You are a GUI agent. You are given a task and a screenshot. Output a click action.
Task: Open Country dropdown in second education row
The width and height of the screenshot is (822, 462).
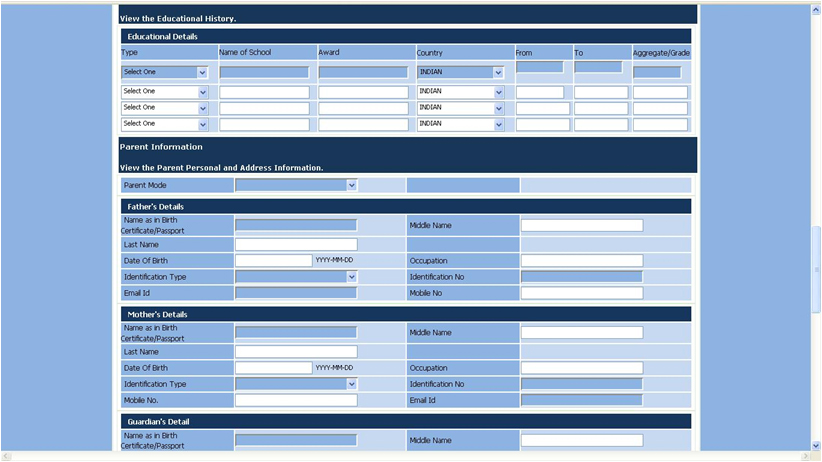tap(461, 92)
